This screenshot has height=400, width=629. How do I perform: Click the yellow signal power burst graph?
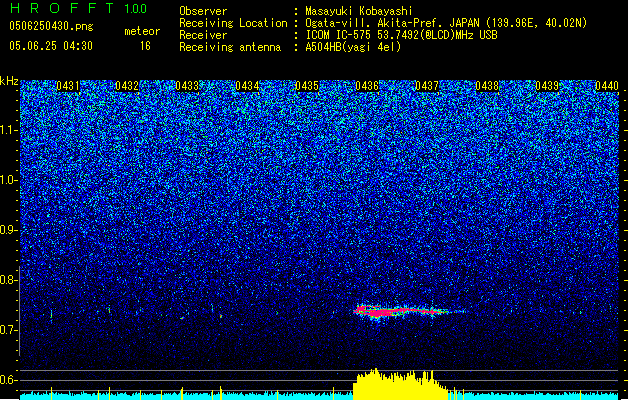click(401, 385)
